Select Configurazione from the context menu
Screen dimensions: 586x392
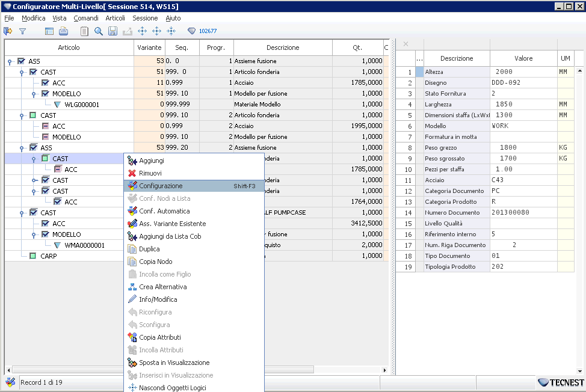tap(194, 186)
